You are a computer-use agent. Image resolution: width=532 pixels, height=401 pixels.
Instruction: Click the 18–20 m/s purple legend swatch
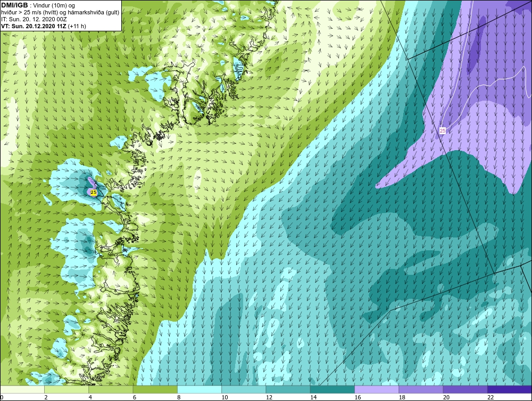[x=421, y=389]
